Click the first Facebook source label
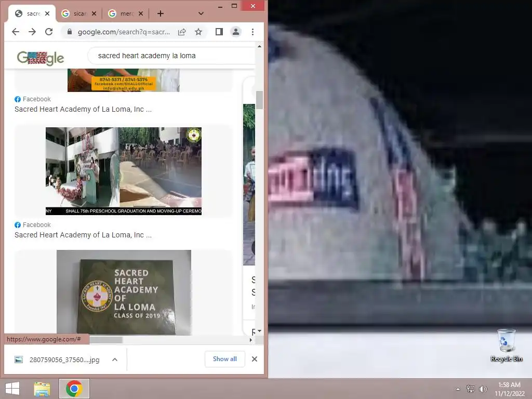The image size is (532, 399). tap(33, 99)
